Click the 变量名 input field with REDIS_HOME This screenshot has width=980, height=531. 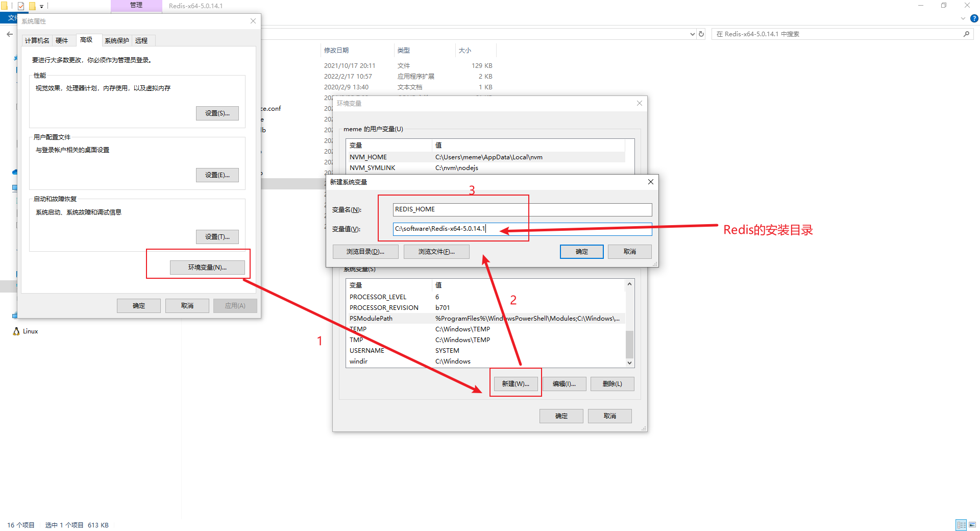523,209
